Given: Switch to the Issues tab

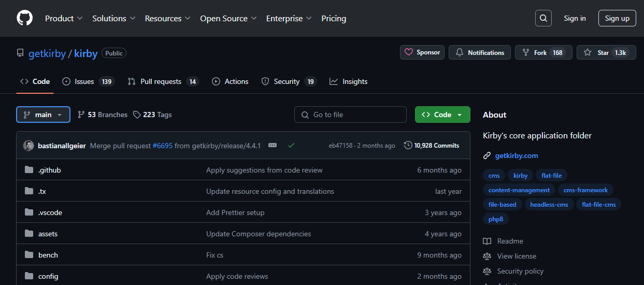Looking at the screenshot, I should pyautogui.click(x=88, y=81).
